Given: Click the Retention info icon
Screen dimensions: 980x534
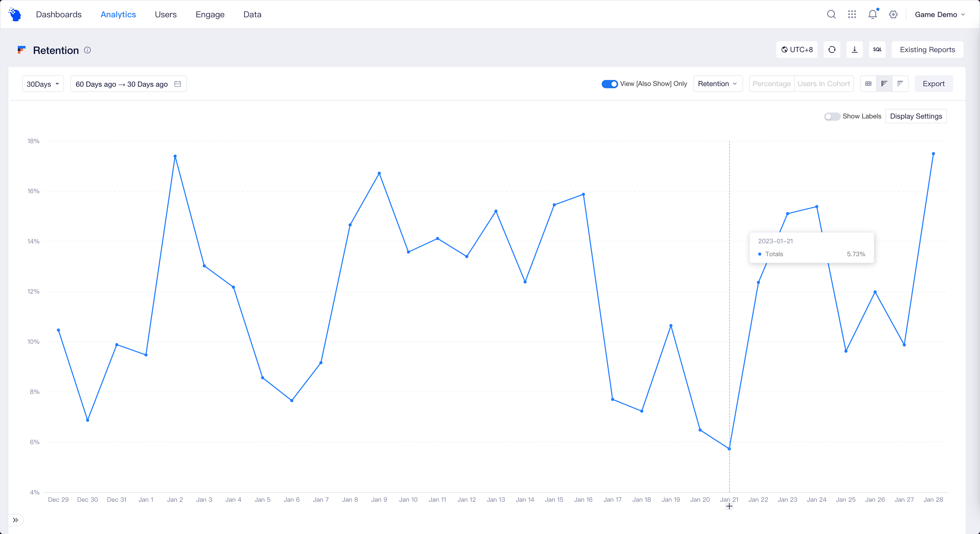Looking at the screenshot, I should coord(87,50).
